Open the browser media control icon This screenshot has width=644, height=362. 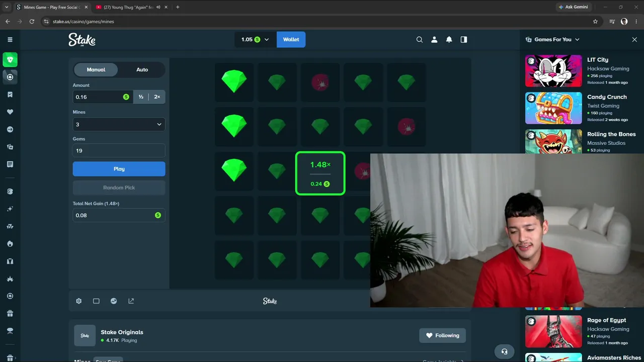[x=612, y=22]
